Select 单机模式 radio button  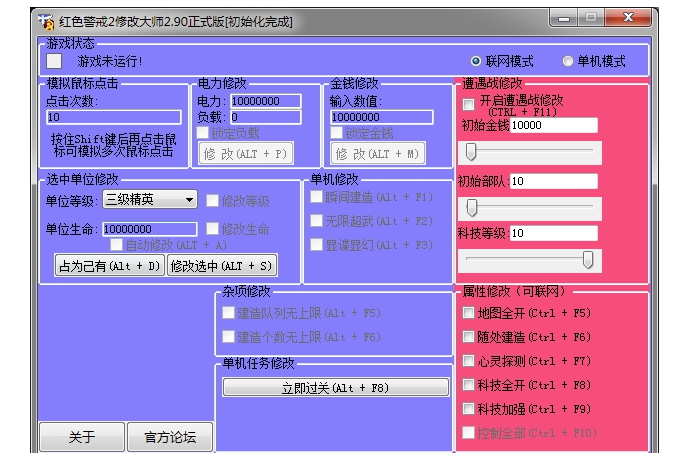[x=568, y=61]
